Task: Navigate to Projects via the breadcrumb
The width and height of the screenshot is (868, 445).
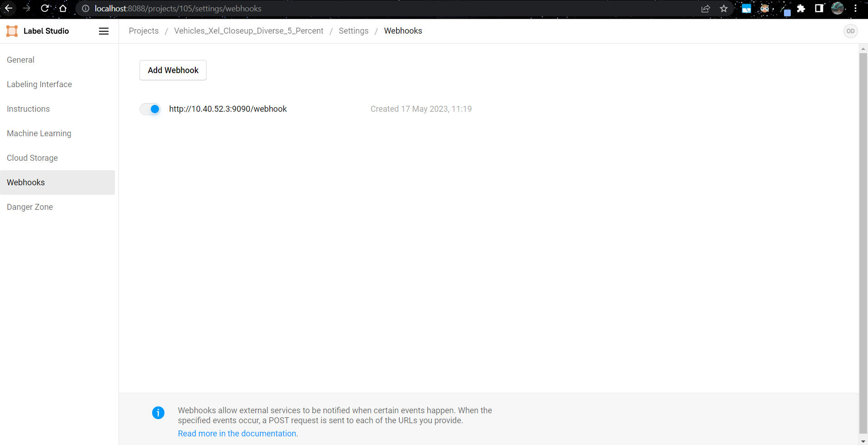Action: (x=144, y=30)
